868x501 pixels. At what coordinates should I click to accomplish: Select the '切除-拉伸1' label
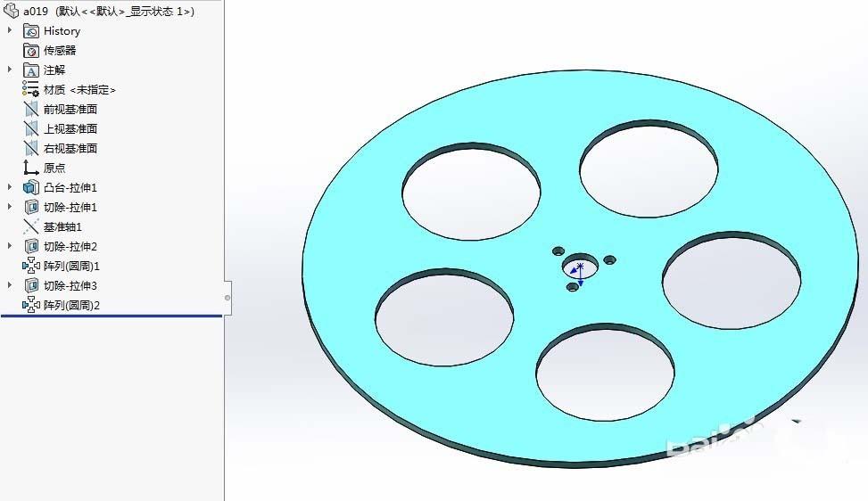click(70, 208)
